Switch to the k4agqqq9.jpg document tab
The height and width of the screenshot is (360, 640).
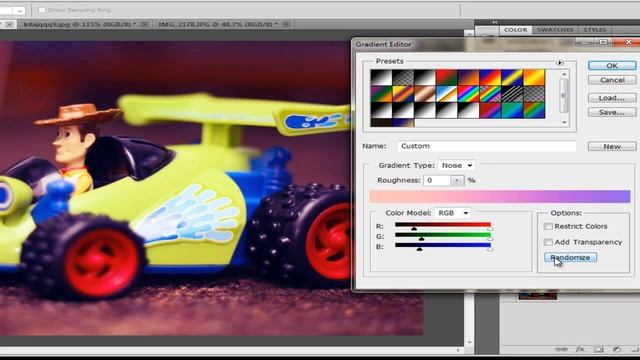click(80, 24)
